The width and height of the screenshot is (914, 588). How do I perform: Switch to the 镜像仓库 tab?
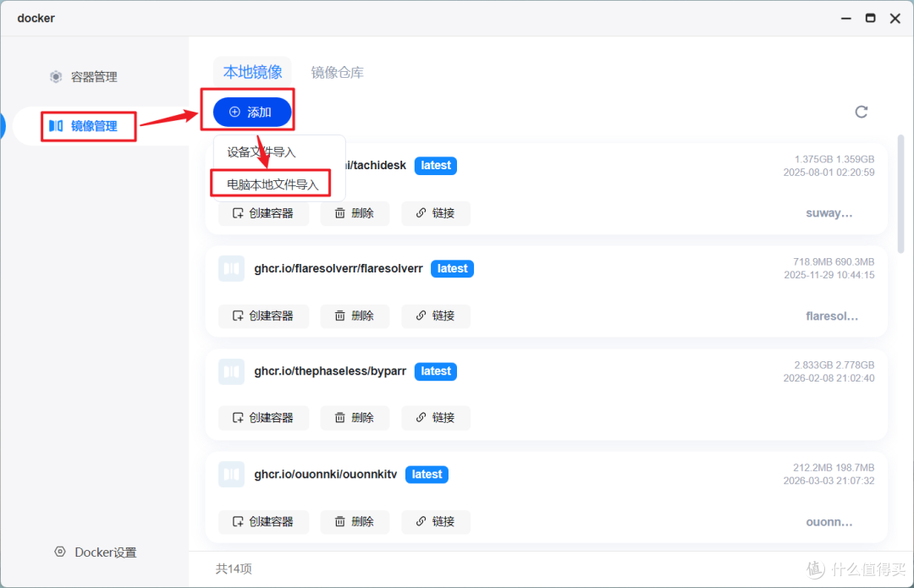point(338,72)
